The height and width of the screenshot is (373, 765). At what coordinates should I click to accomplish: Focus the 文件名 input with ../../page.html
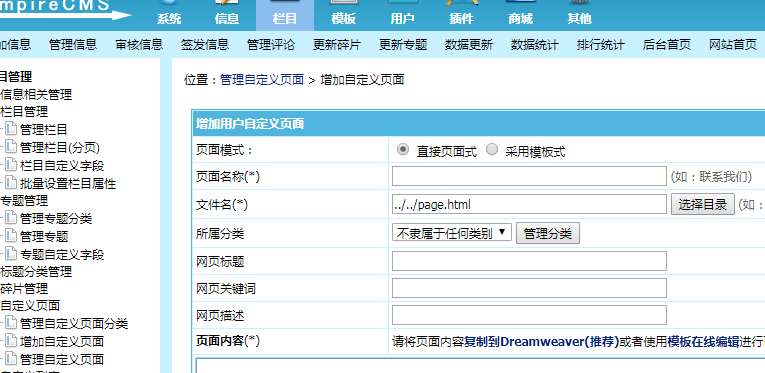pos(529,204)
